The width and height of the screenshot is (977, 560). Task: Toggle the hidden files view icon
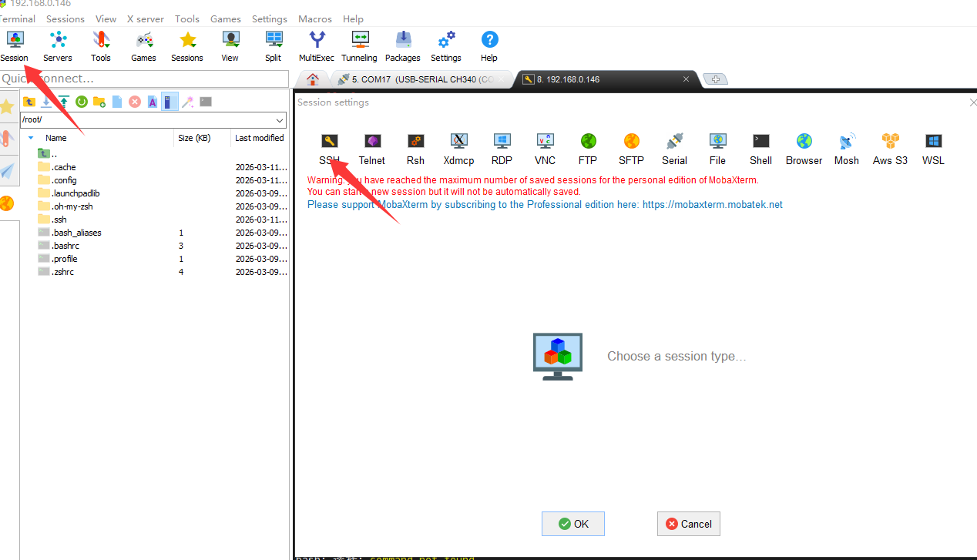(x=170, y=102)
